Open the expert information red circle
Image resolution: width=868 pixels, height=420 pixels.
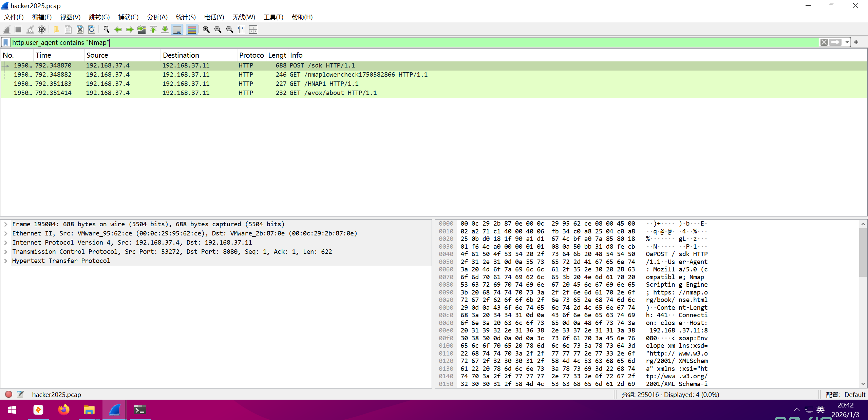(x=9, y=394)
